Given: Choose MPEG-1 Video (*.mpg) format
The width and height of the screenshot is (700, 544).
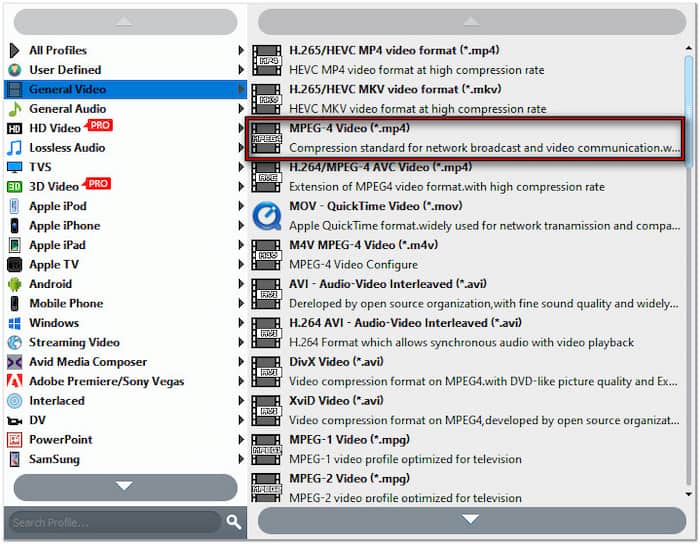Looking at the screenshot, I should point(466,449).
